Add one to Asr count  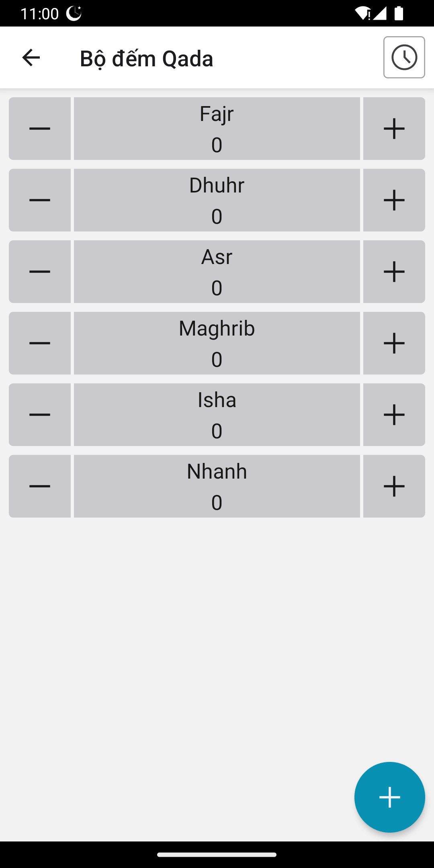[394, 272]
